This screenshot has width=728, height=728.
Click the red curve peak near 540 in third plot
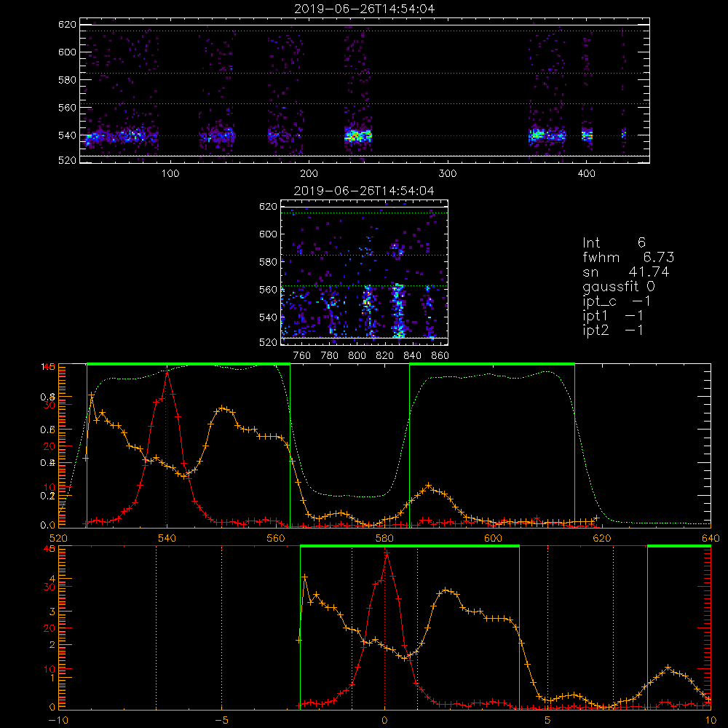[x=167, y=371]
